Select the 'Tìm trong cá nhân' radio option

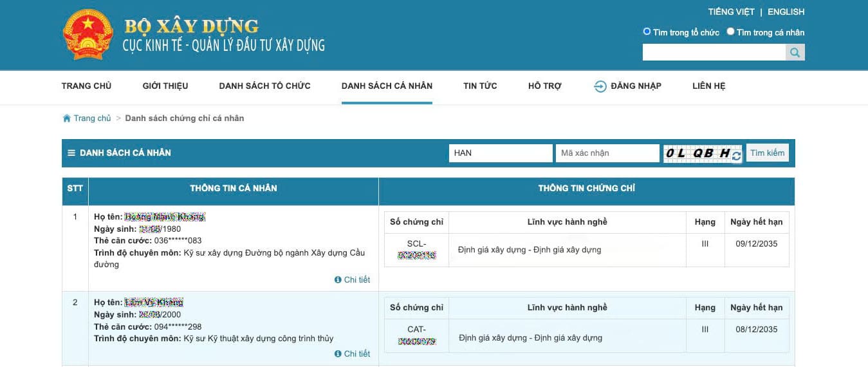[730, 32]
